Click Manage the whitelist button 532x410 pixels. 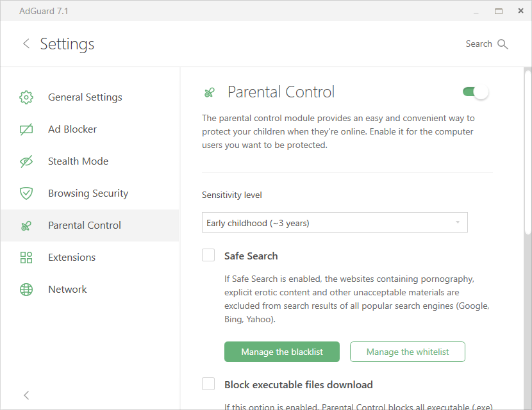point(408,352)
